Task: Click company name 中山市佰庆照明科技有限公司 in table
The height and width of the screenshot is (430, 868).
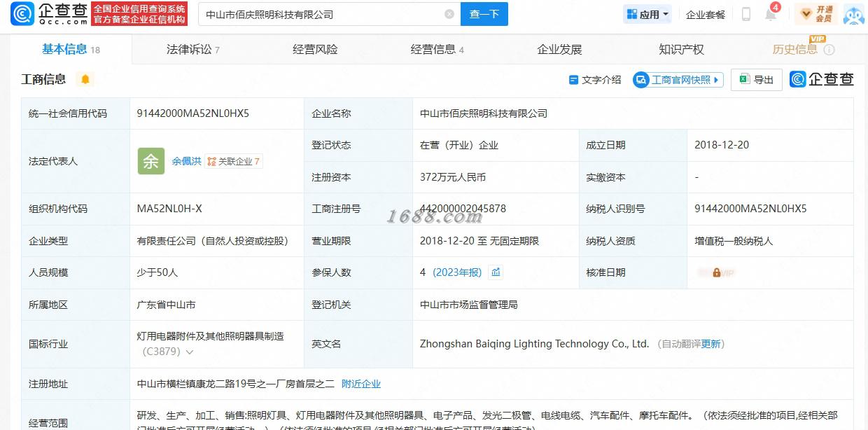Action: [484, 113]
